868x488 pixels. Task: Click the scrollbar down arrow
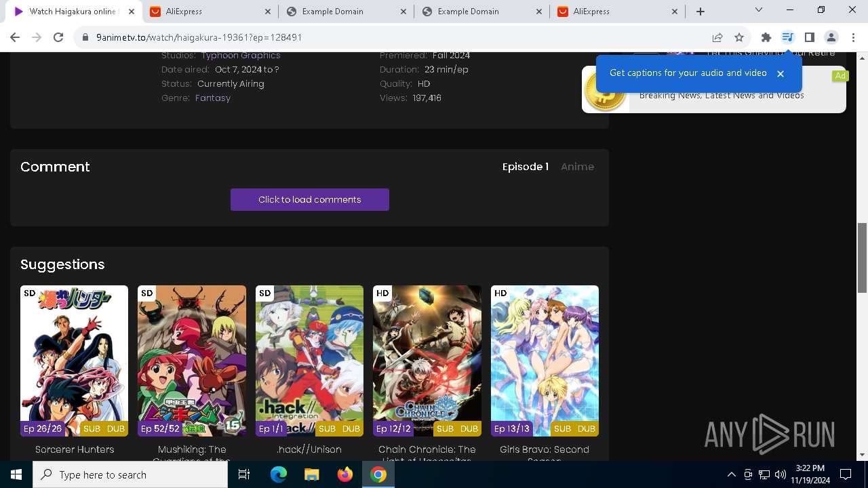[862, 455]
